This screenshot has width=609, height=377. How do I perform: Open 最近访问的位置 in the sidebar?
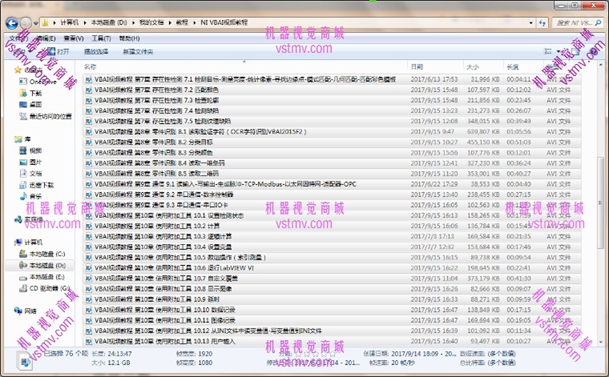[x=46, y=116]
